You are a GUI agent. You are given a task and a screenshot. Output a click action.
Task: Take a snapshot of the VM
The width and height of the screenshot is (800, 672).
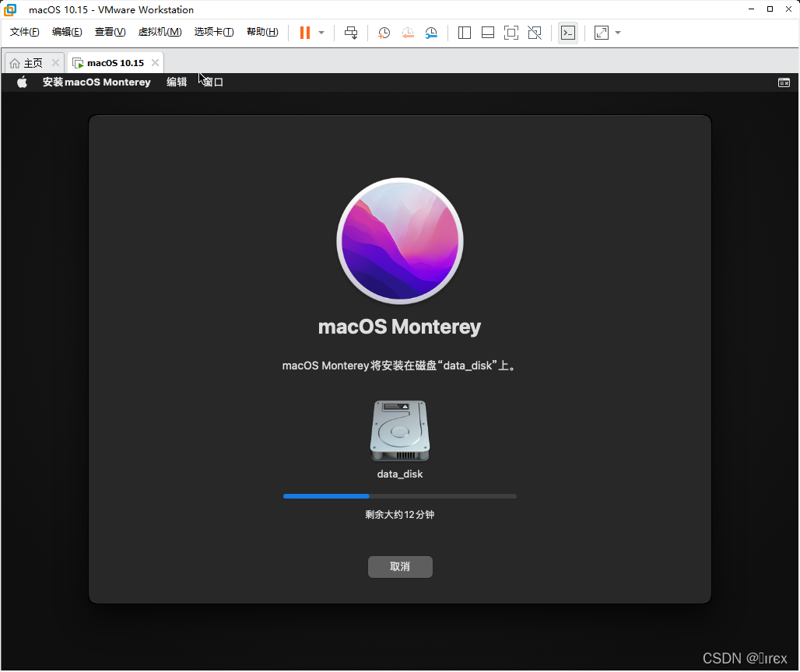tap(384, 33)
